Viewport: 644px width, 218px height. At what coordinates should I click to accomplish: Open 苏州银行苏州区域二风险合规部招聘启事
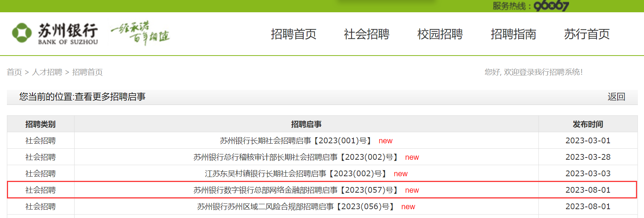pyautogui.click(x=296, y=207)
